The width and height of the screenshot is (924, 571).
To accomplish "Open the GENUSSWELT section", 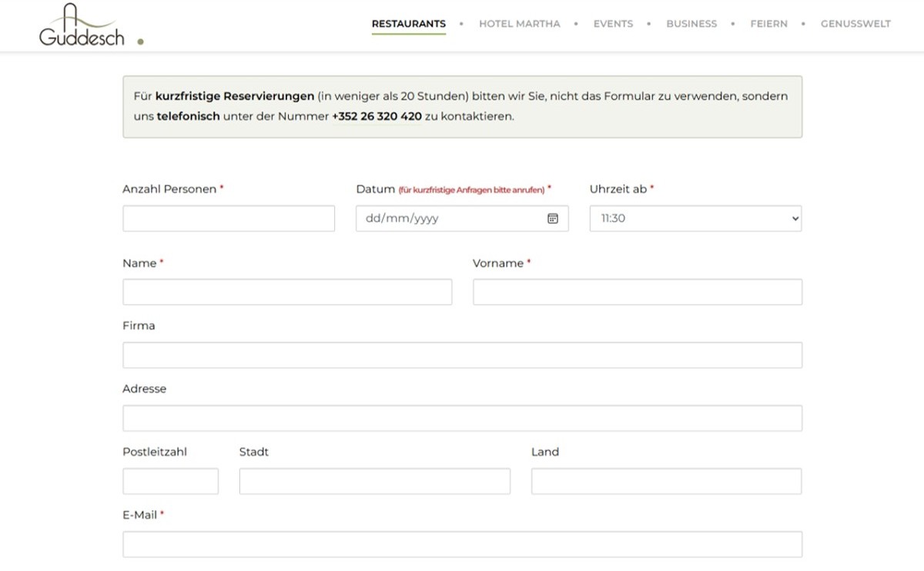I will (855, 24).
